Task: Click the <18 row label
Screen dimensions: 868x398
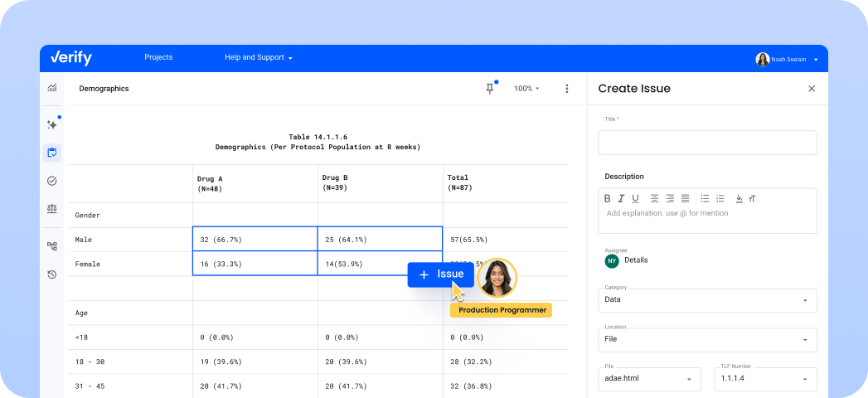Action: [x=80, y=337]
